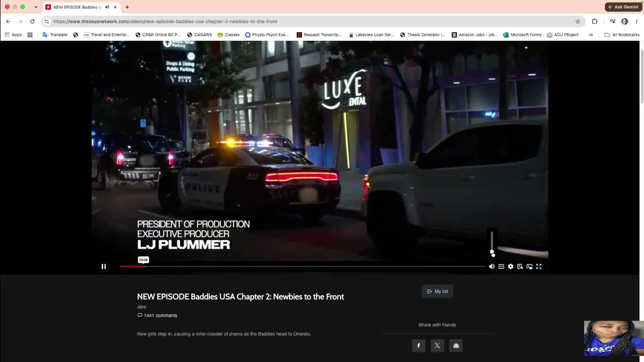Open the ADU PRoject bookmark
Image resolution: width=644 pixels, height=362 pixels.
(x=562, y=35)
